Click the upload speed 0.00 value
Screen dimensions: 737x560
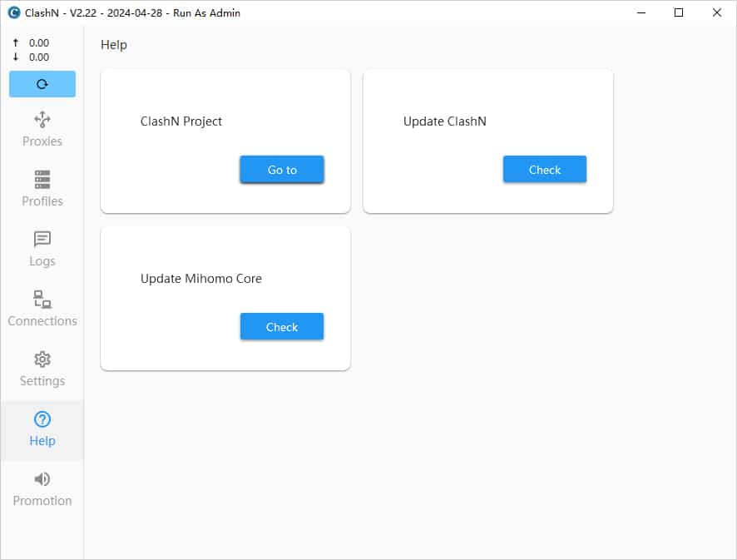click(39, 42)
